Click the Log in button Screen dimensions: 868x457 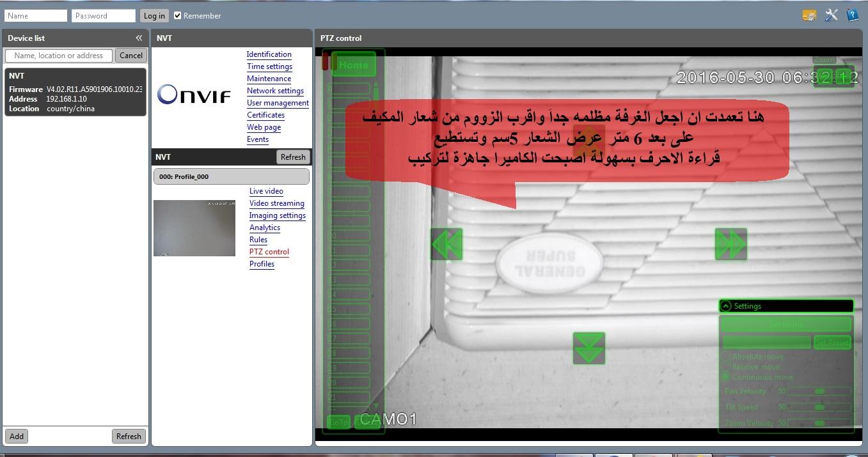point(154,15)
